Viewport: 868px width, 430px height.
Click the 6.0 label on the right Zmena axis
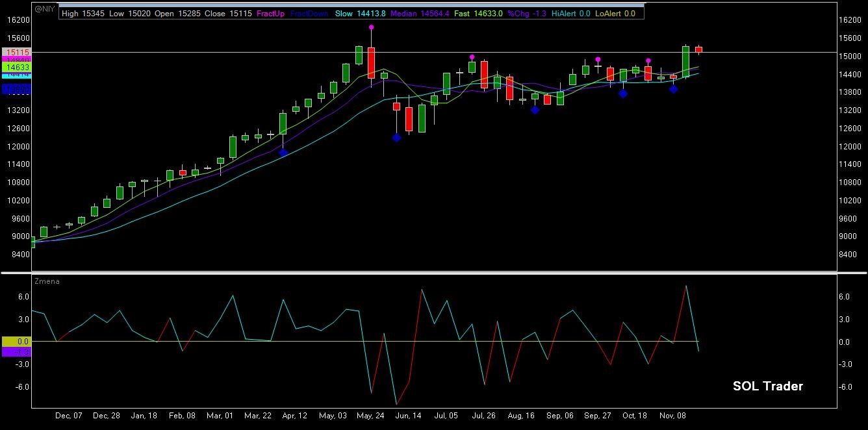click(x=845, y=297)
